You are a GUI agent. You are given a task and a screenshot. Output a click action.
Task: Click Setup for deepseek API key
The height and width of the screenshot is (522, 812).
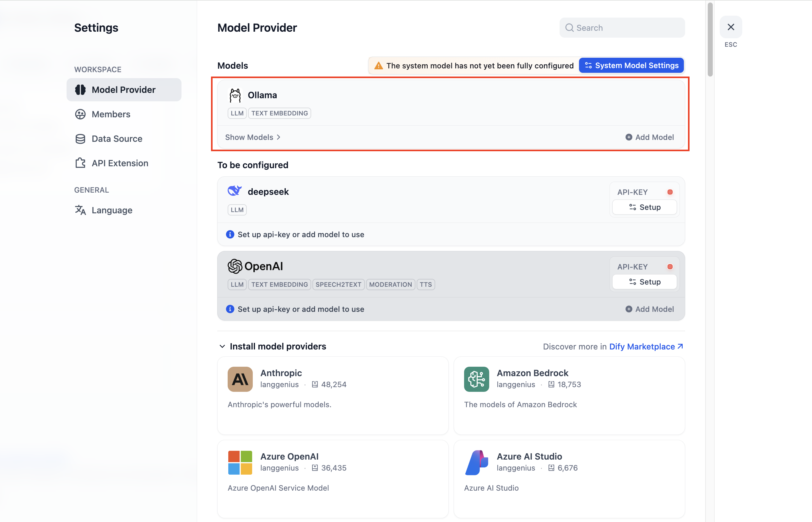[644, 207]
